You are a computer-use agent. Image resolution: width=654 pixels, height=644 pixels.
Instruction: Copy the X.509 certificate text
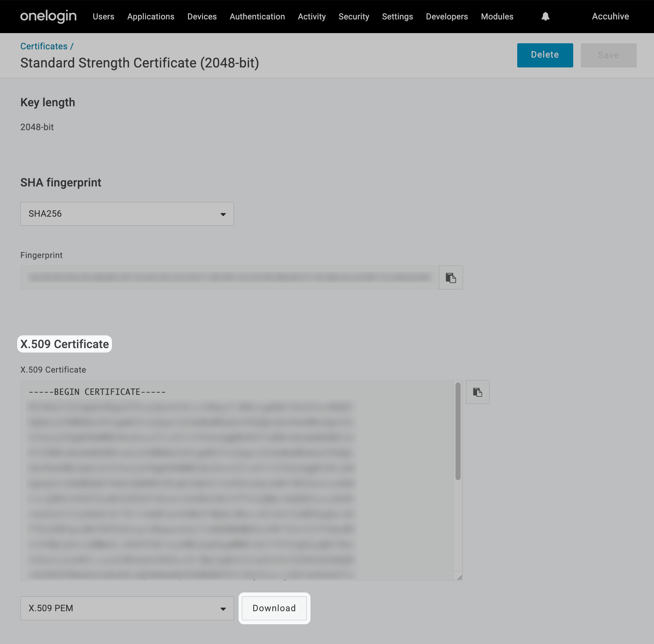click(x=477, y=392)
